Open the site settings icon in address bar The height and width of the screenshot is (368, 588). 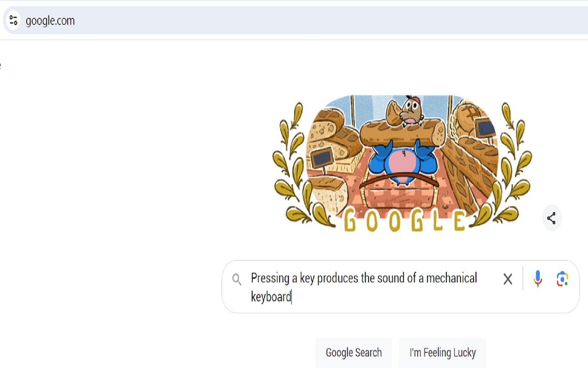click(x=13, y=20)
